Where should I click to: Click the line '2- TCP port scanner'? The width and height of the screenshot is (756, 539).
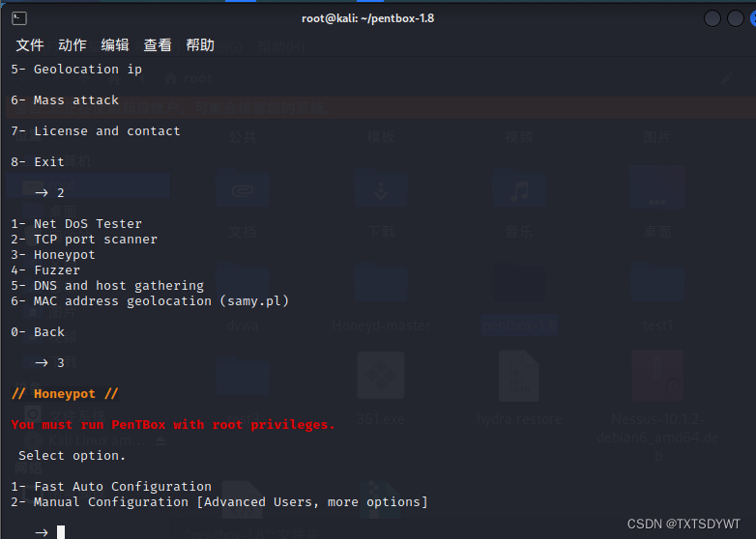[x=84, y=239]
